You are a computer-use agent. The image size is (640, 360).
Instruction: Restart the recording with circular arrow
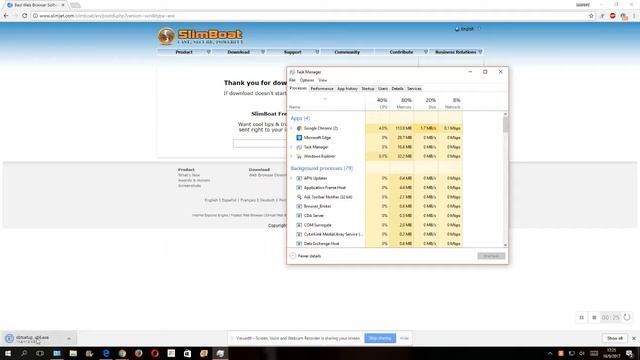tap(627, 317)
